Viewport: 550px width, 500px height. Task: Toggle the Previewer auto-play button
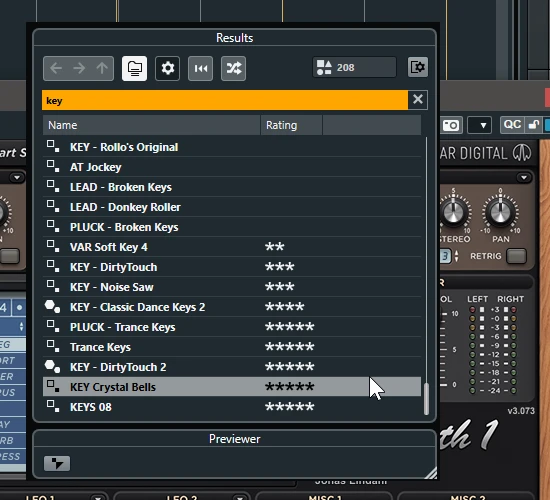point(57,464)
